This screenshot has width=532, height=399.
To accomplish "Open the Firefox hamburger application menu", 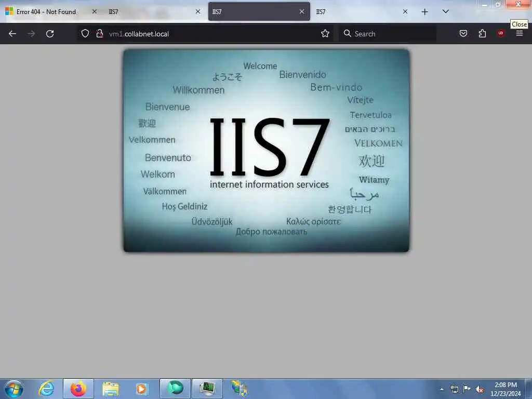I will (520, 33).
